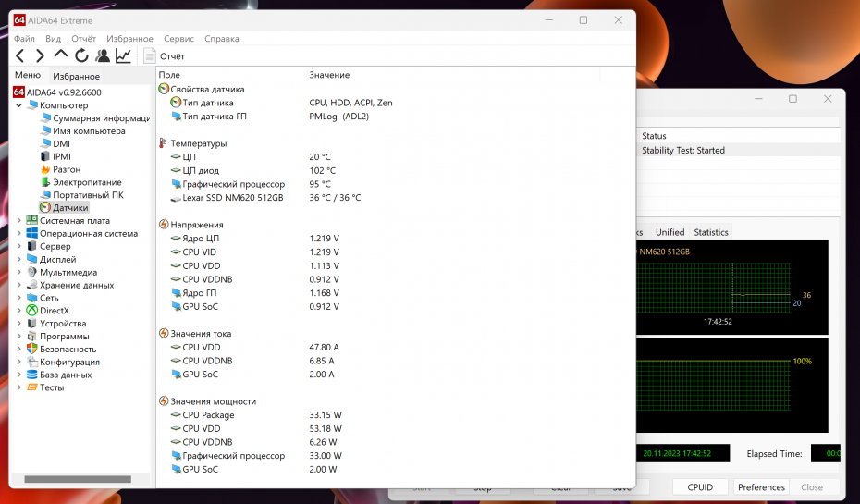This screenshot has height=504, width=860.
Task: Expand the Системная плата node
Action: (x=19, y=221)
